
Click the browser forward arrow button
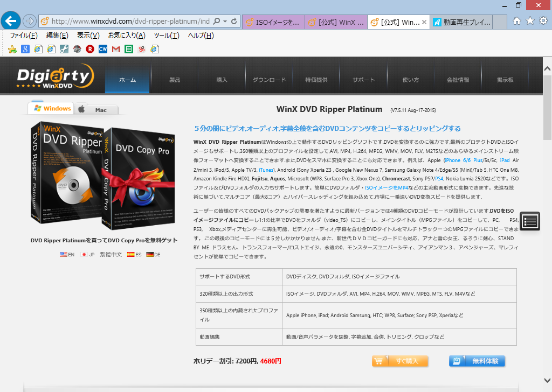(x=30, y=22)
